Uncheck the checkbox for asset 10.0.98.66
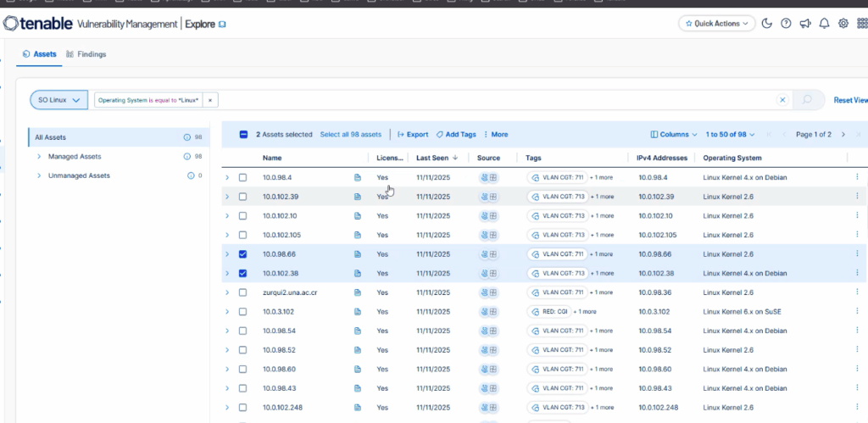Image resolution: width=868 pixels, height=423 pixels. (x=243, y=254)
